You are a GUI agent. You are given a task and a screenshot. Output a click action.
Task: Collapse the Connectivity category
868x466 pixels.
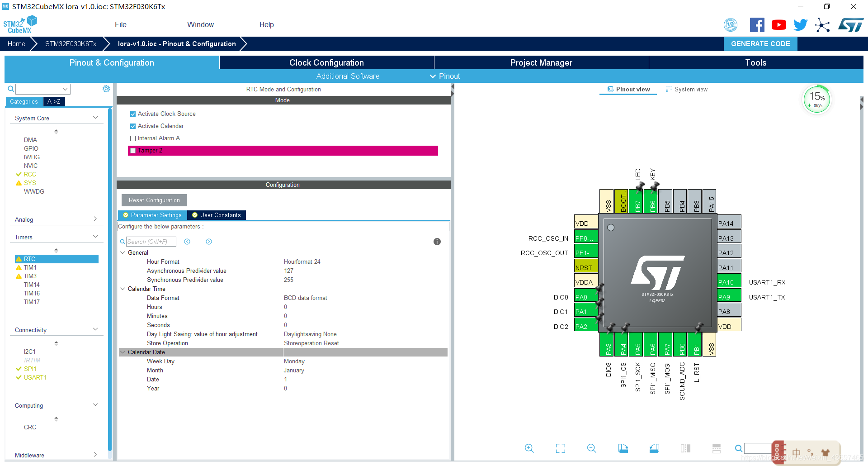(x=95, y=329)
